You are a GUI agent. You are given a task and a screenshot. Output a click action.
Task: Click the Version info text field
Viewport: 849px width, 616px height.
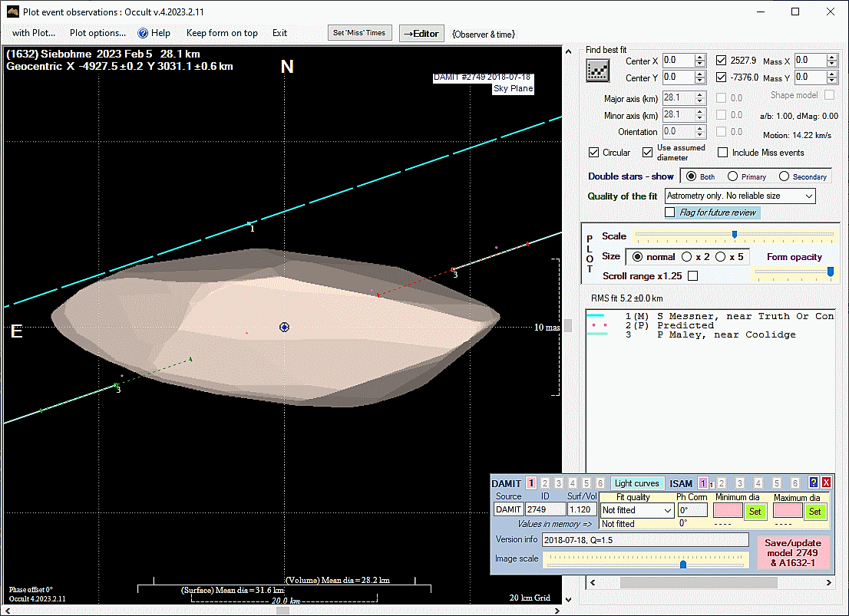coord(645,540)
